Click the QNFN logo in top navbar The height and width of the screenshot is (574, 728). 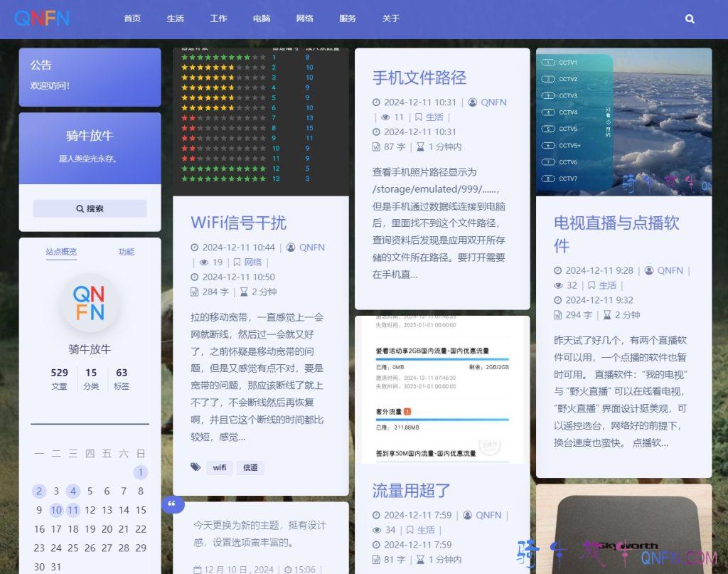tap(42, 18)
